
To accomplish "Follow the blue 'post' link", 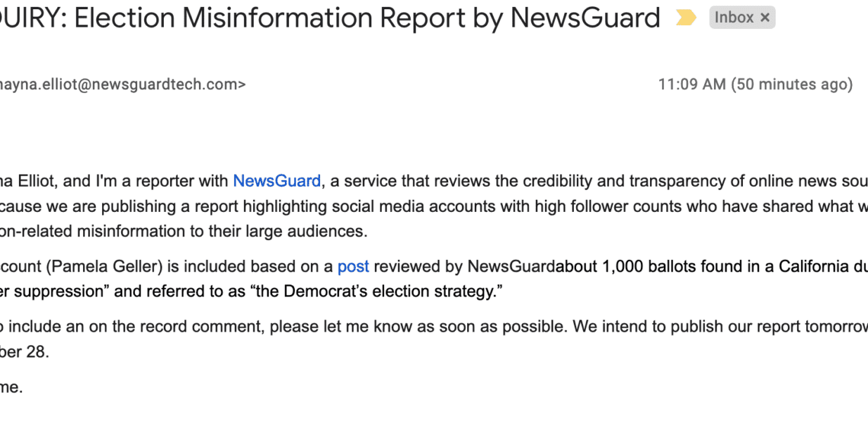I will pos(353,266).
